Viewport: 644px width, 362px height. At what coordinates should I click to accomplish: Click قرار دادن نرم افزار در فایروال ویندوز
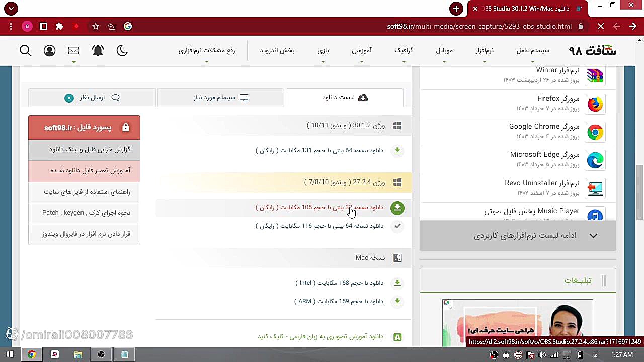coord(85,234)
